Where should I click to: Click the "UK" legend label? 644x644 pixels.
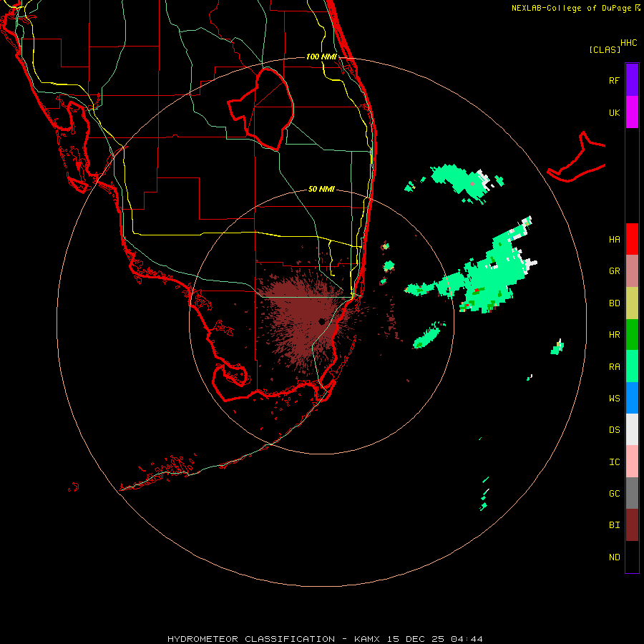tap(614, 112)
